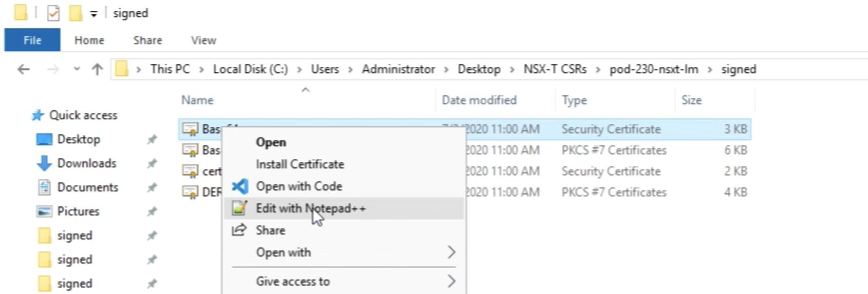This screenshot has width=868, height=294.
Task: Unpin Desktop using its pin icon
Action: 152,139
